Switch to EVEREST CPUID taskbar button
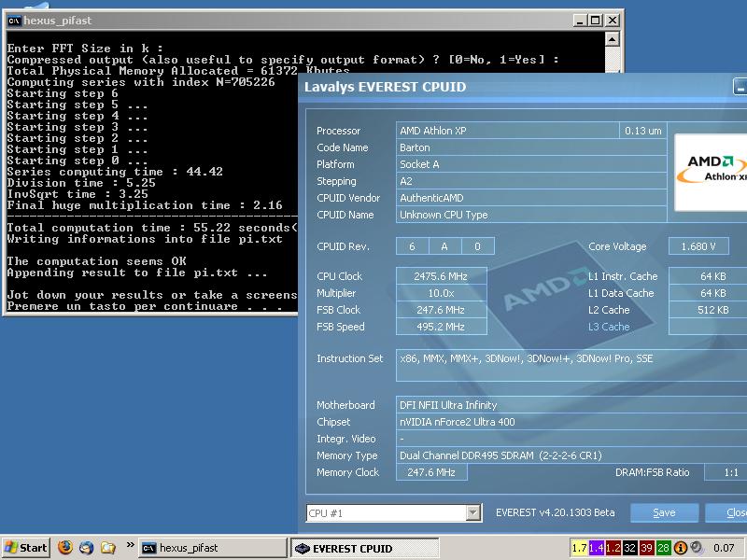This screenshot has height=560, width=747. [x=364, y=548]
